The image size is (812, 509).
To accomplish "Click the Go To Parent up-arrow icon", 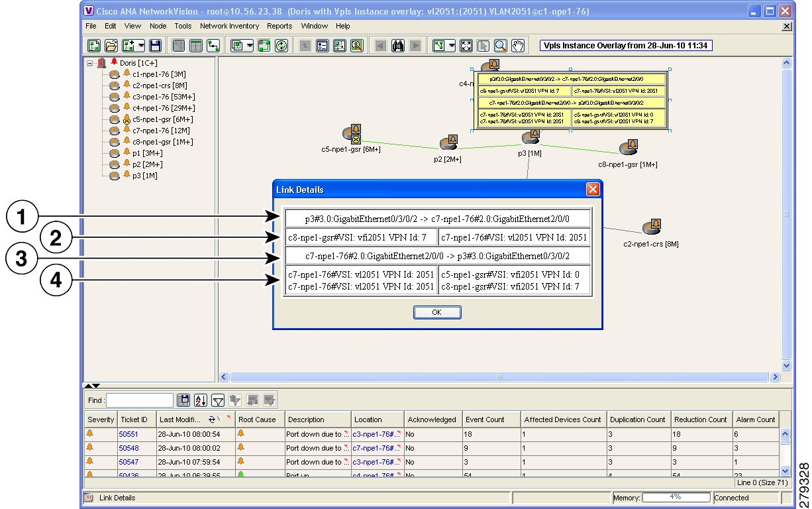I will pyautogui.click(x=305, y=46).
